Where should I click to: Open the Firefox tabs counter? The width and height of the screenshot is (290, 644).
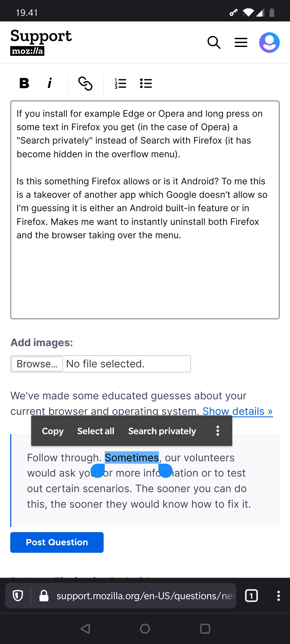(x=251, y=596)
